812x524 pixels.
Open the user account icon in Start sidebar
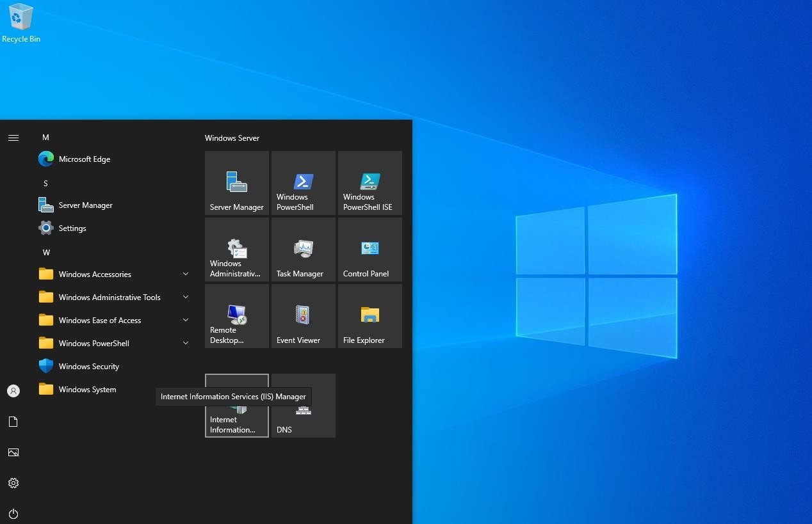[13, 391]
